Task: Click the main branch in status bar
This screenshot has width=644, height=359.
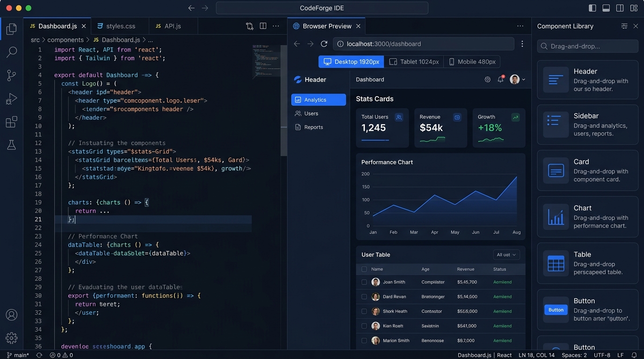Action: (18, 355)
